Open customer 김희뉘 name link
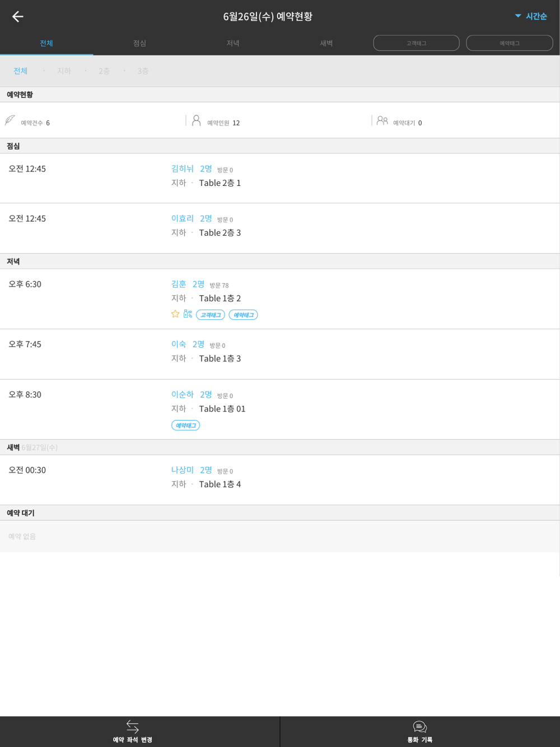This screenshot has height=747, width=560. 183,169
